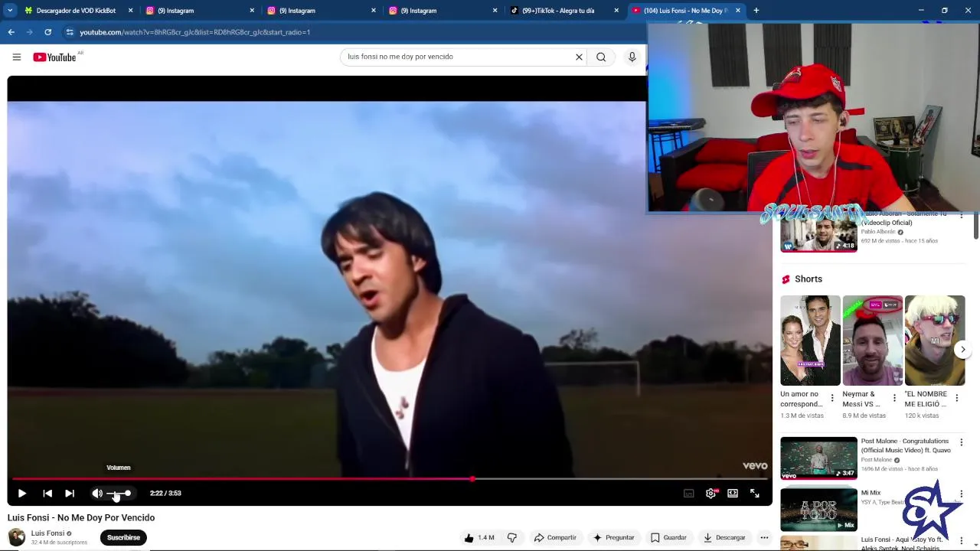Show next Shorts with the arrow
The height and width of the screenshot is (551, 980).
pyautogui.click(x=962, y=350)
